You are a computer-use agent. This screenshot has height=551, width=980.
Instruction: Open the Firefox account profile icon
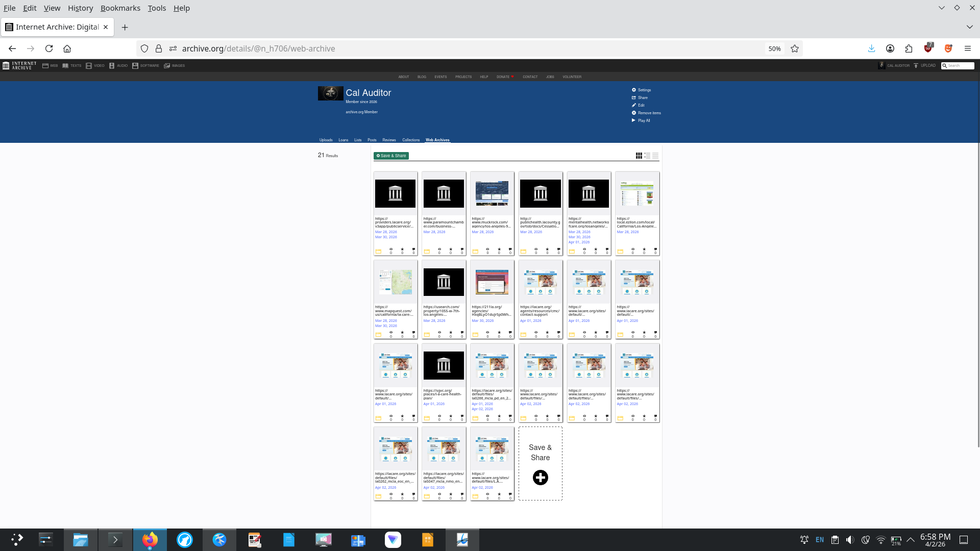pos(890,48)
